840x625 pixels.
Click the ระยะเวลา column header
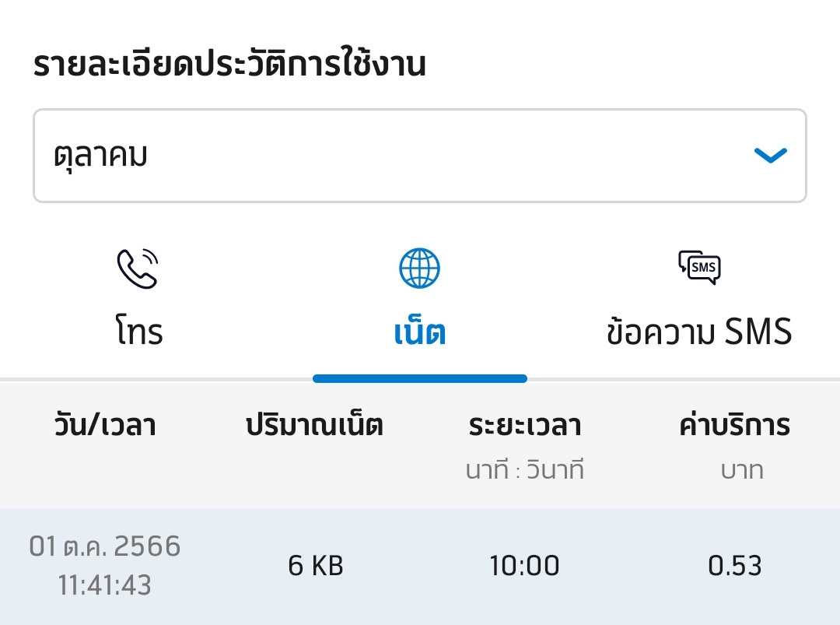(525, 426)
